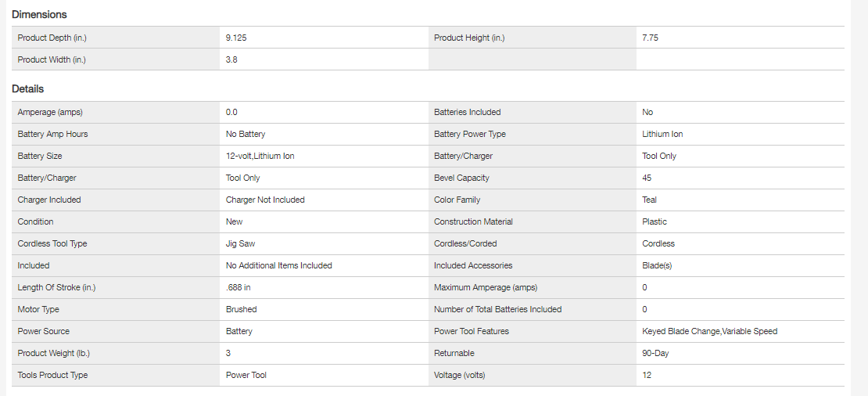Click the Included Accessories Blade(s) value
The height and width of the screenshot is (396, 868).
(x=657, y=265)
